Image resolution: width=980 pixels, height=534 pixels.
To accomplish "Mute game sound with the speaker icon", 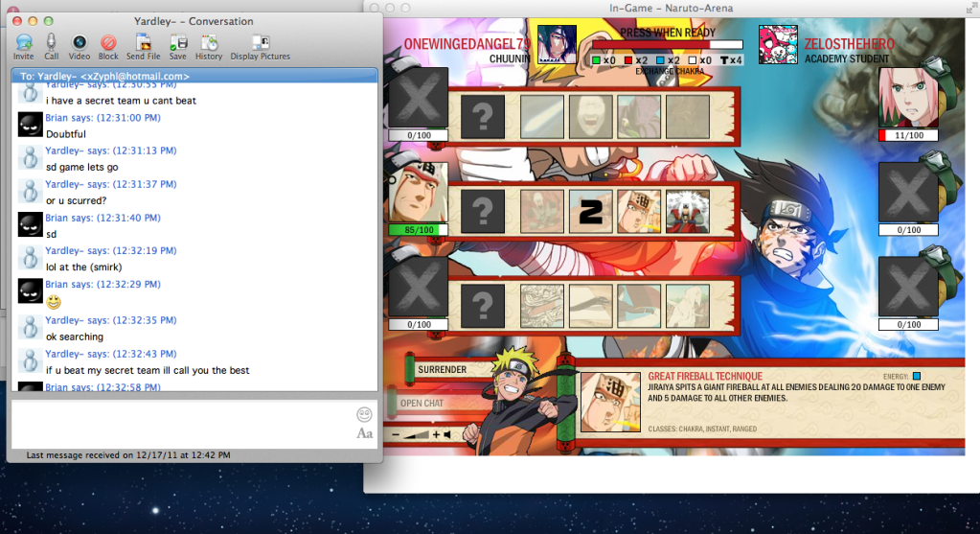I will (x=447, y=434).
